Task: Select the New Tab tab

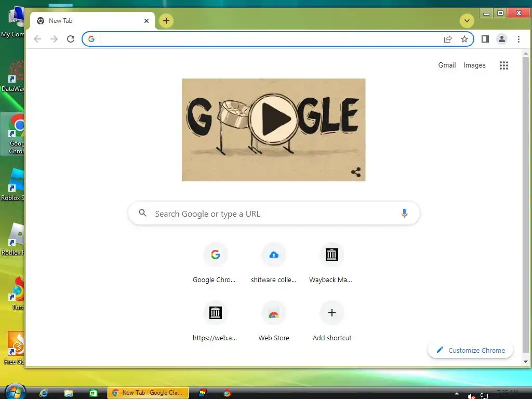Action: (x=92, y=21)
